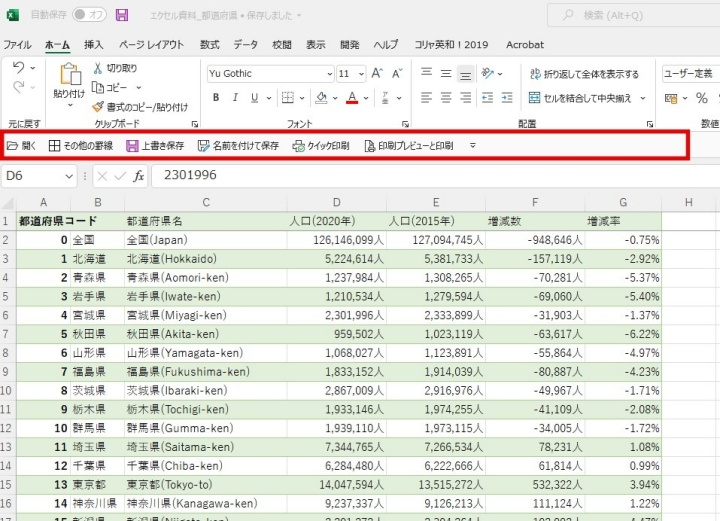Click the Undo arrow icon

click(18, 68)
